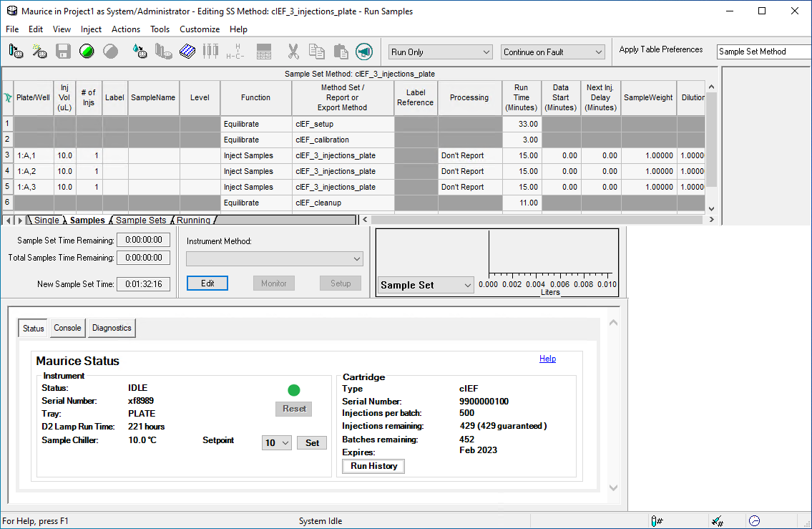
Task: Open the Actions menu
Action: (x=126, y=29)
